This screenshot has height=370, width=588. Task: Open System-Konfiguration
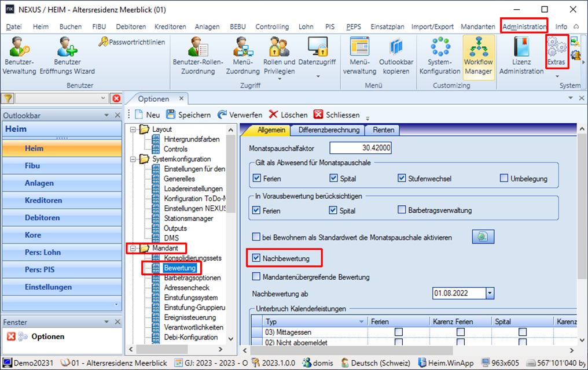coord(440,55)
